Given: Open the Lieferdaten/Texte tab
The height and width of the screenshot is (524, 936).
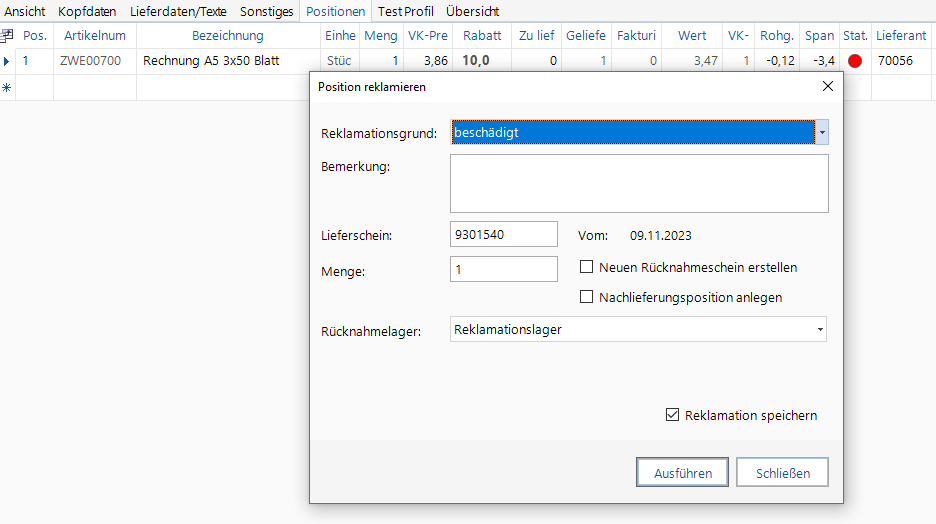Looking at the screenshot, I should (178, 12).
